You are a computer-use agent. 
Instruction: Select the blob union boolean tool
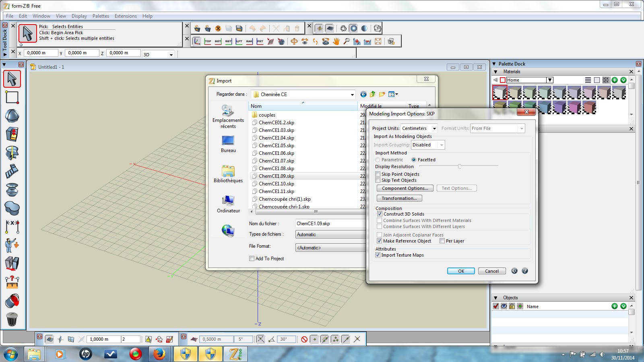tap(12, 208)
